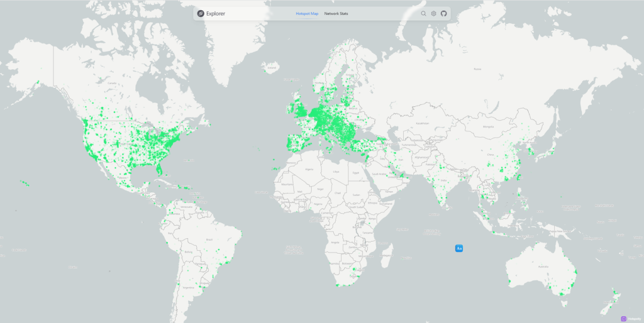Click the Libya map label
Image resolution: width=644 pixels, height=323 pixels.
point(336,171)
